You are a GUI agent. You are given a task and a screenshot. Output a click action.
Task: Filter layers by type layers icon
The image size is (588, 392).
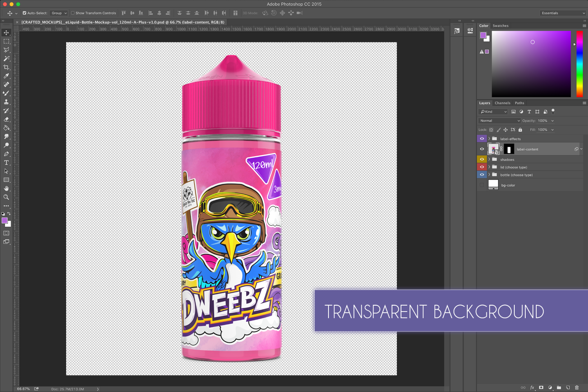pyautogui.click(x=529, y=112)
